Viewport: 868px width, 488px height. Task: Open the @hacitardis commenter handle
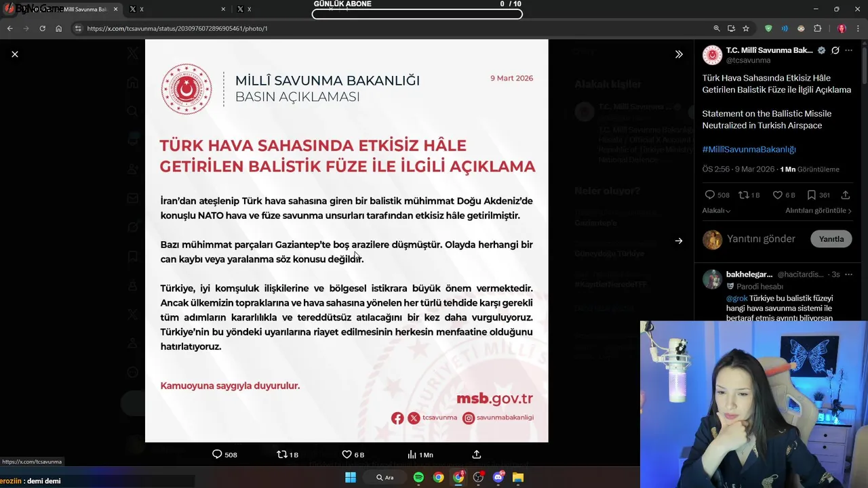[x=801, y=274]
